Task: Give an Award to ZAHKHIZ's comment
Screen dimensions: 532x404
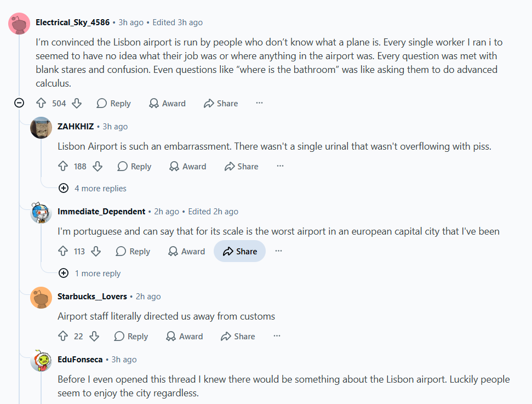Action: click(x=187, y=166)
